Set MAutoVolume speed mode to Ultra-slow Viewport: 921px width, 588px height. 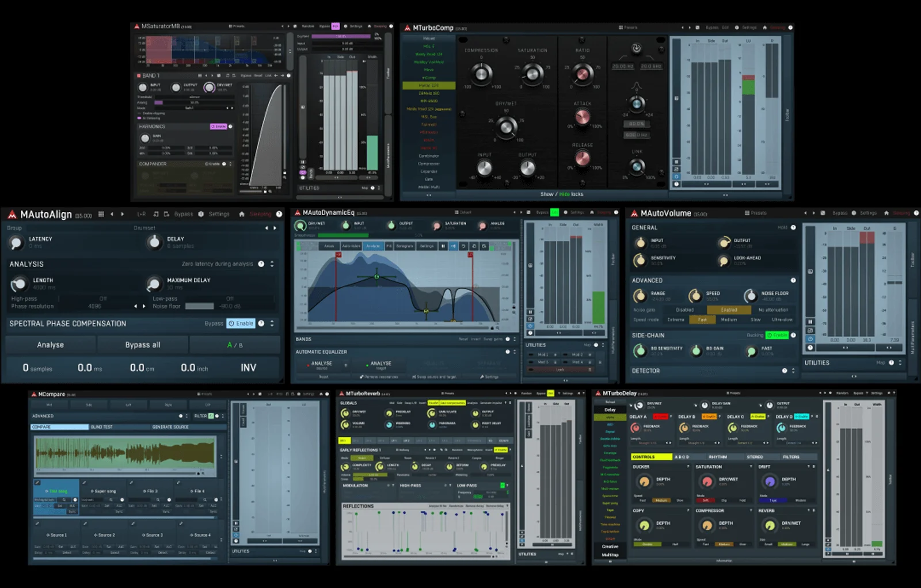point(782,319)
